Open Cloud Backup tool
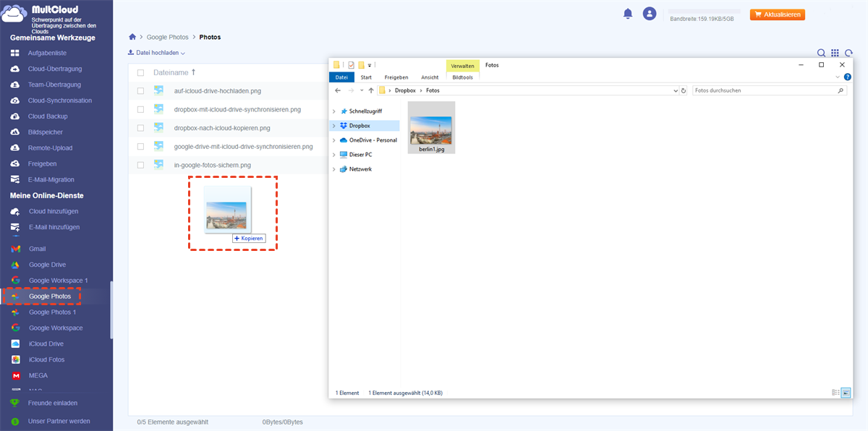 pos(48,116)
